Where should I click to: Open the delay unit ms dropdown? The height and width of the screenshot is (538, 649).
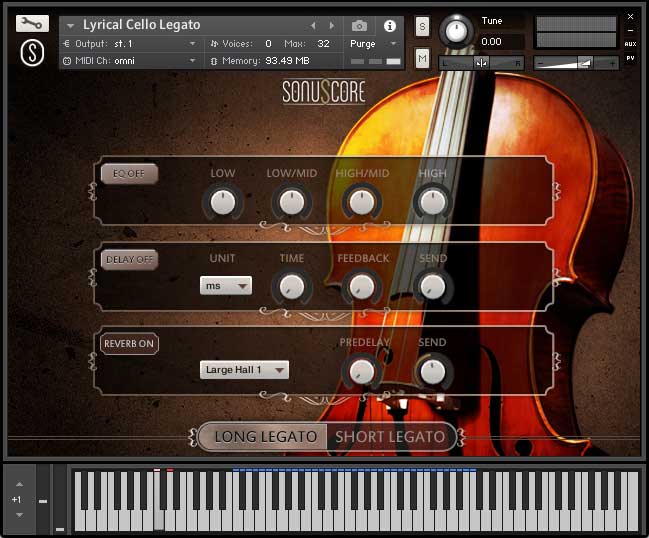[226, 286]
